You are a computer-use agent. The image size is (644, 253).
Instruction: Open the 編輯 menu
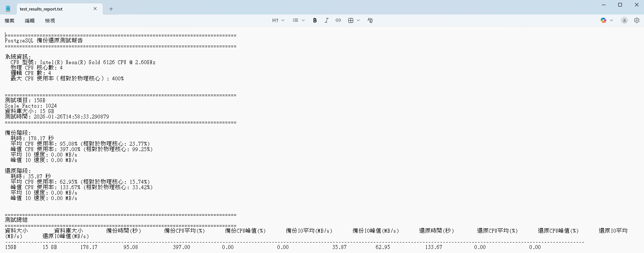30,21
